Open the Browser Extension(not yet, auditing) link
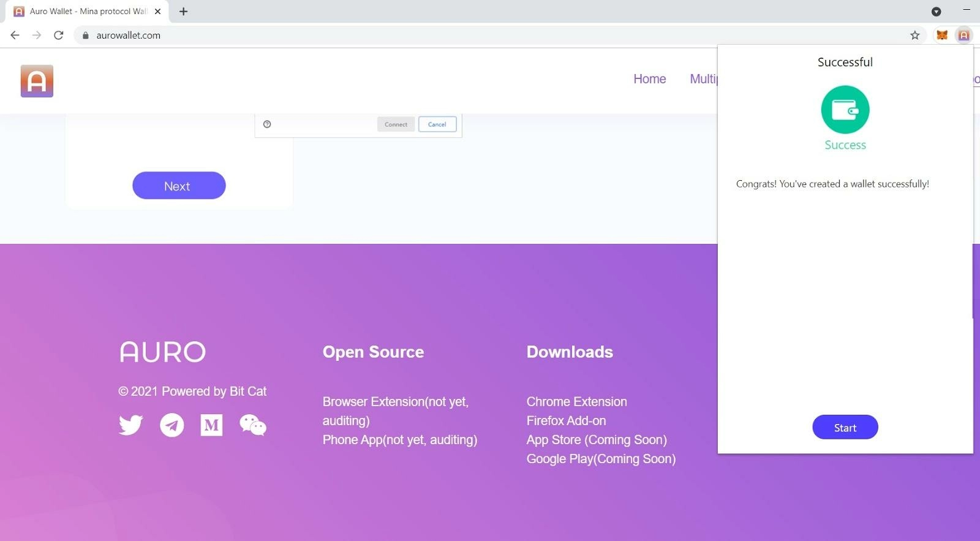This screenshot has width=980, height=541. pos(396,411)
